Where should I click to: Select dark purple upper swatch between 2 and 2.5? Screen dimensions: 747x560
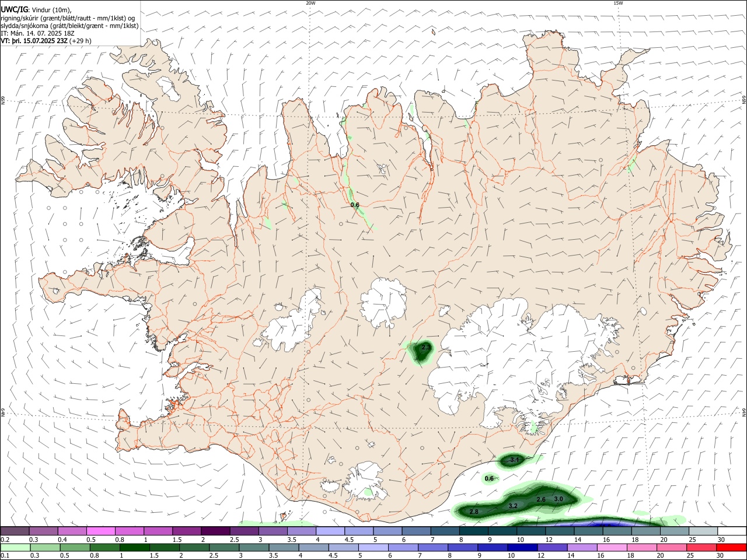tap(215, 531)
